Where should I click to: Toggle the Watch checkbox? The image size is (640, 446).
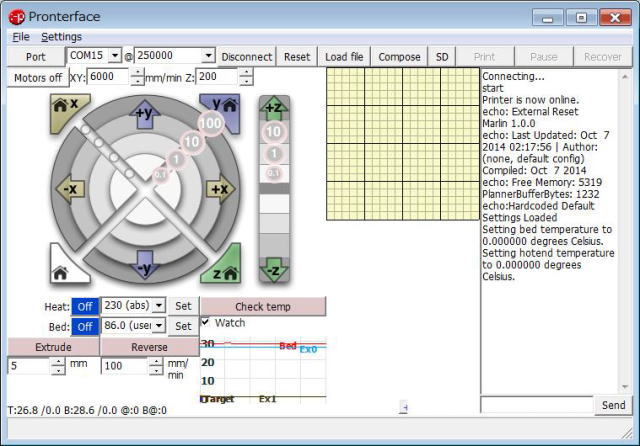click(x=205, y=322)
